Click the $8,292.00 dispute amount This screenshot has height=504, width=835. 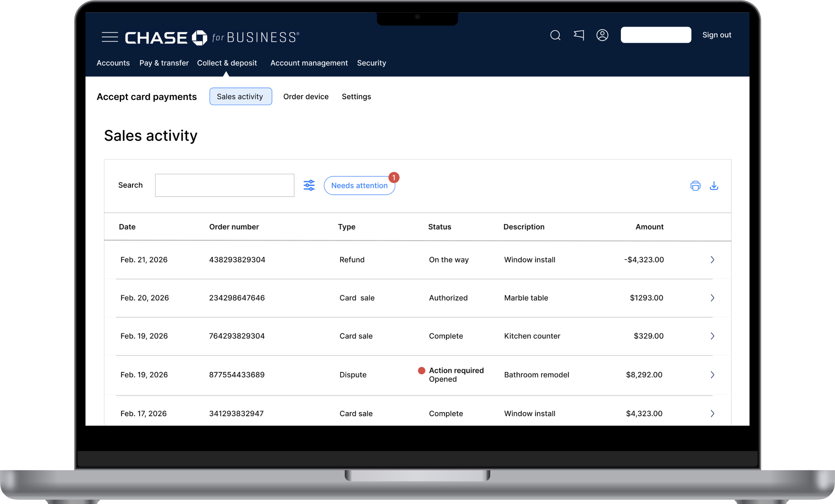tap(644, 375)
